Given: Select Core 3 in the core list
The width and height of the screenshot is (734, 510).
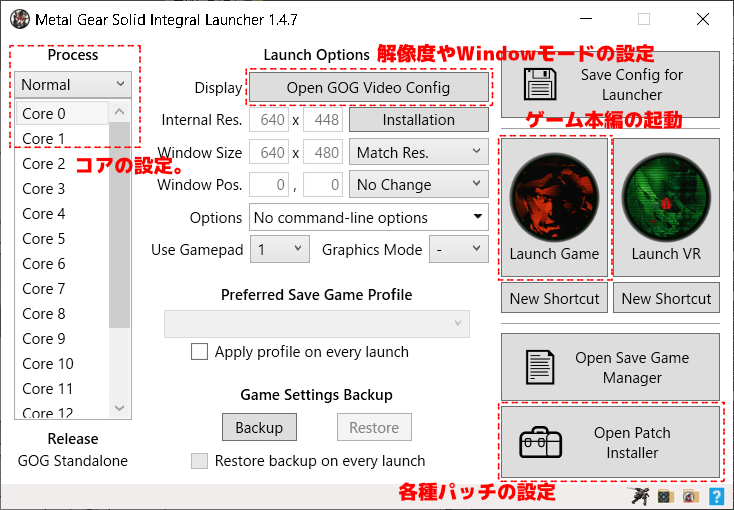Looking at the screenshot, I should tap(62, 188).
